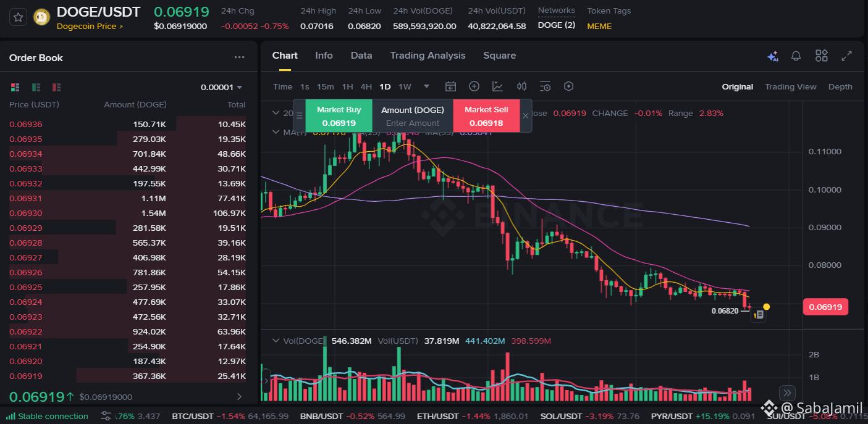Expand the last price details arrow
This screenshot has width=868, height=424.
[240, 397]
